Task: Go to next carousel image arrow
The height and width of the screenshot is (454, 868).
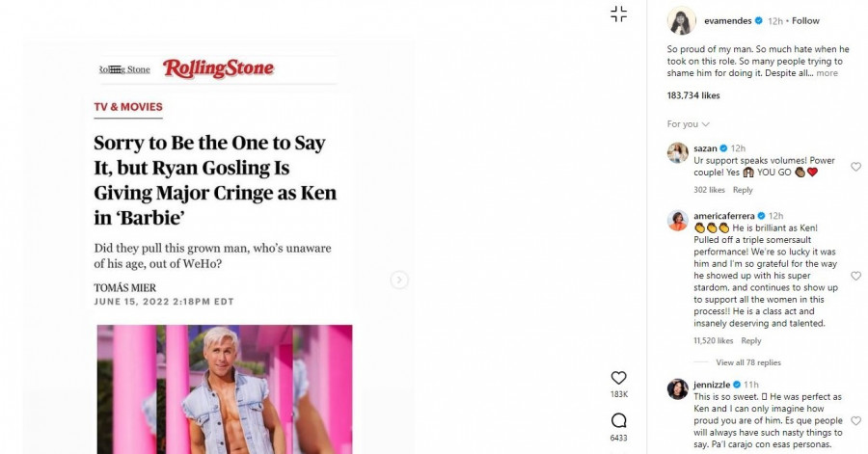Action: (x=399, y=280)
